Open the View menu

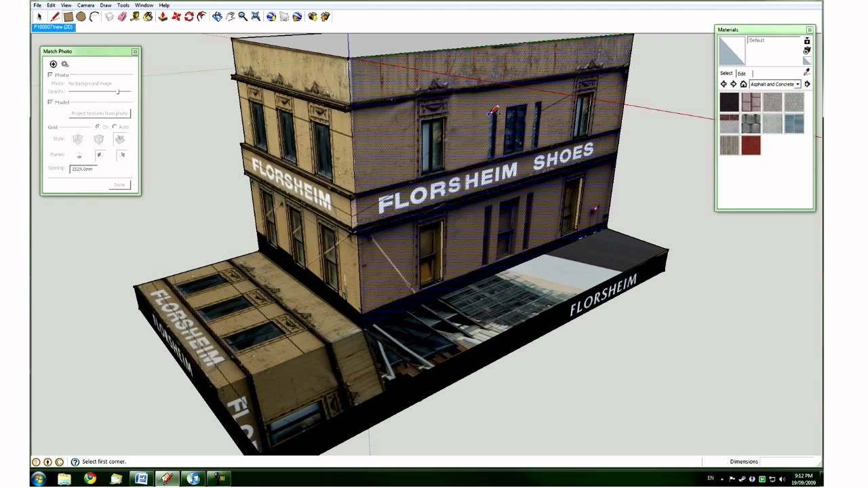click(x=66, y=5)
